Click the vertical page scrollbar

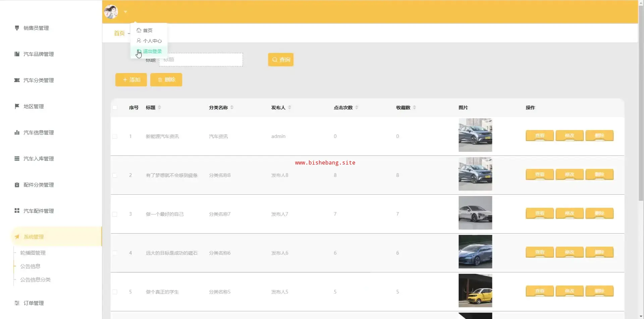641,101
